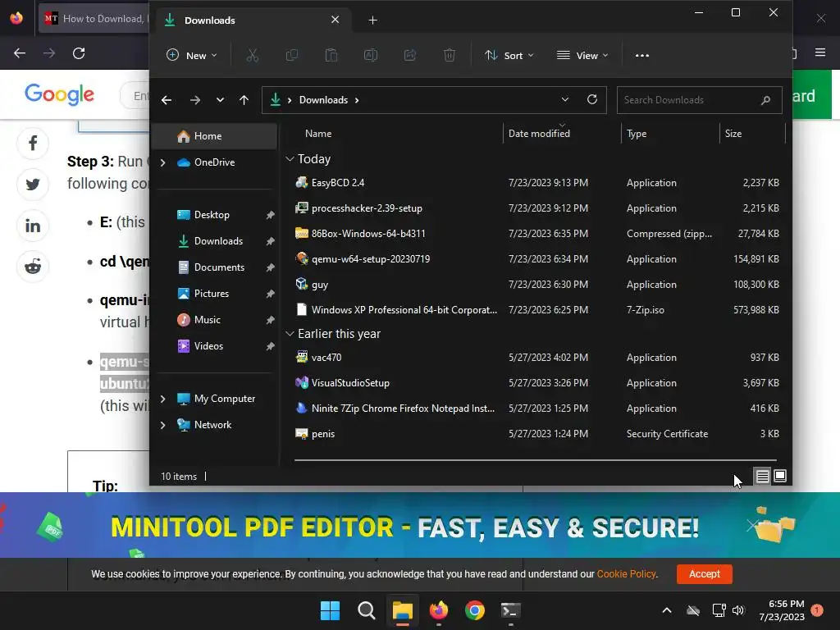The height and width of the screenshot is (630, 840).
Task: Share page on Facebook
Action: [33, 143]
